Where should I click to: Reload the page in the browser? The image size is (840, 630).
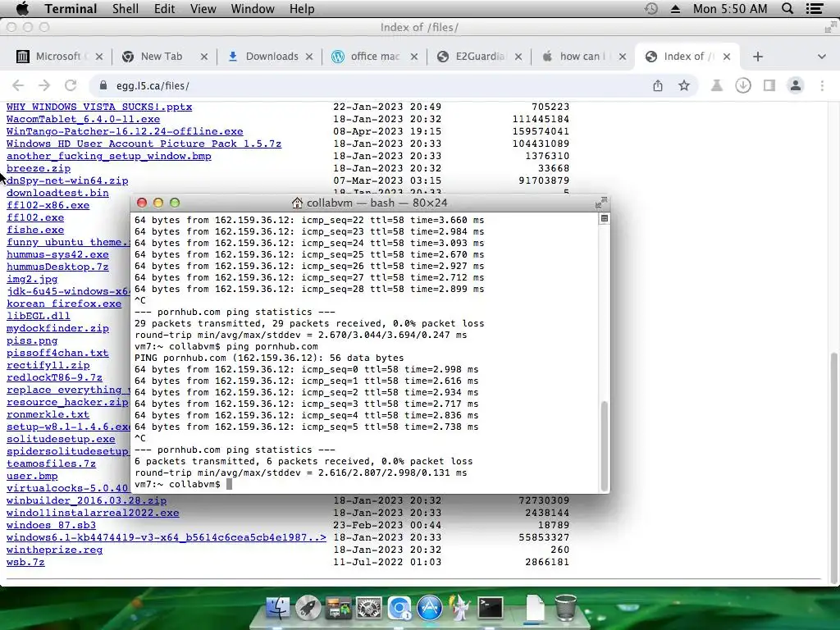(71, 85)
